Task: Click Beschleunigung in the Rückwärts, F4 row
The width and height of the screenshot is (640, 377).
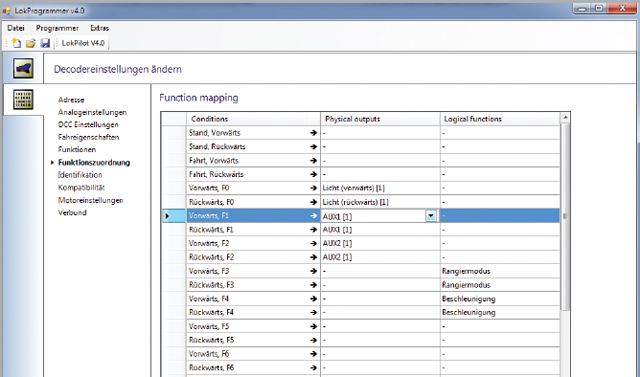Action: [x=500, y=313]
